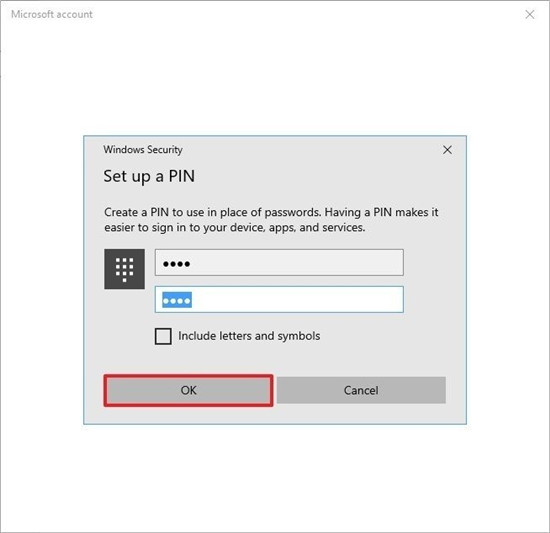
Task: Click the 'Microsoft account' window title
Action: [52, 14]
